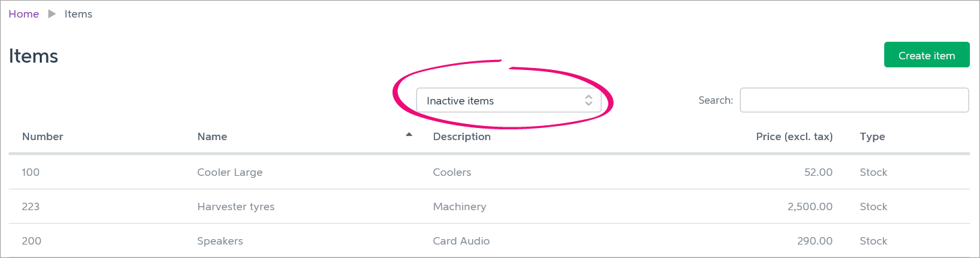
Task: Open the Speakers item row
Action: [x=489, y=240]
